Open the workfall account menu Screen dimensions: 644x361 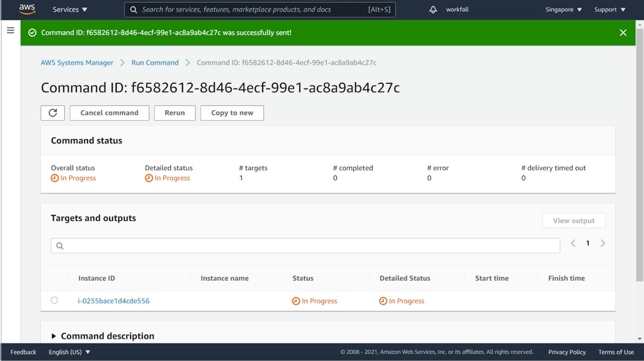coord(457,10)
